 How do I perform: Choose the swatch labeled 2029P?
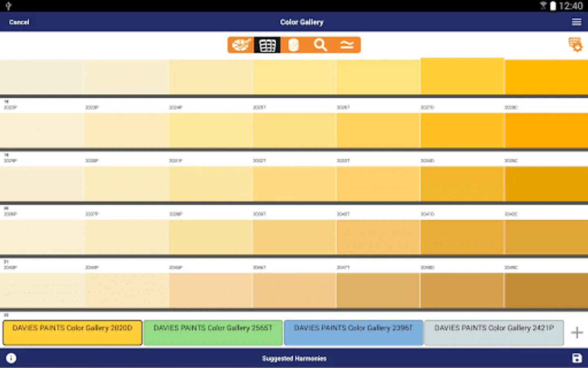coord(42,184)
